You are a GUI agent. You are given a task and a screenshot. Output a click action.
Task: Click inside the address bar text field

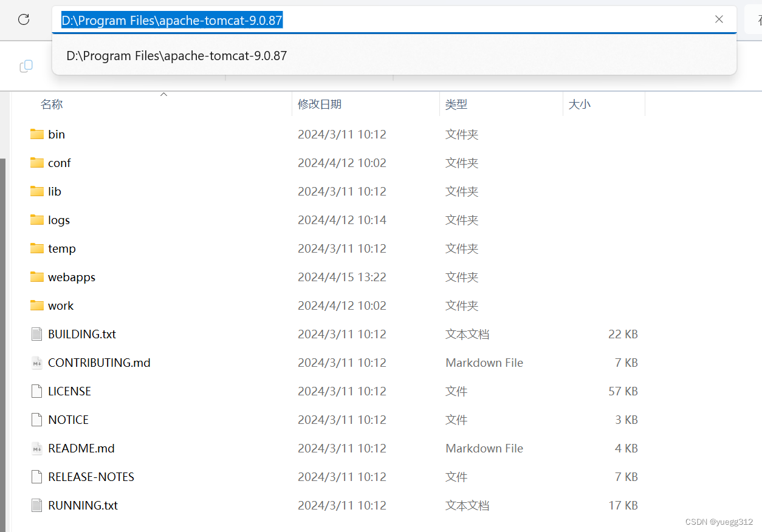[365, 19]
